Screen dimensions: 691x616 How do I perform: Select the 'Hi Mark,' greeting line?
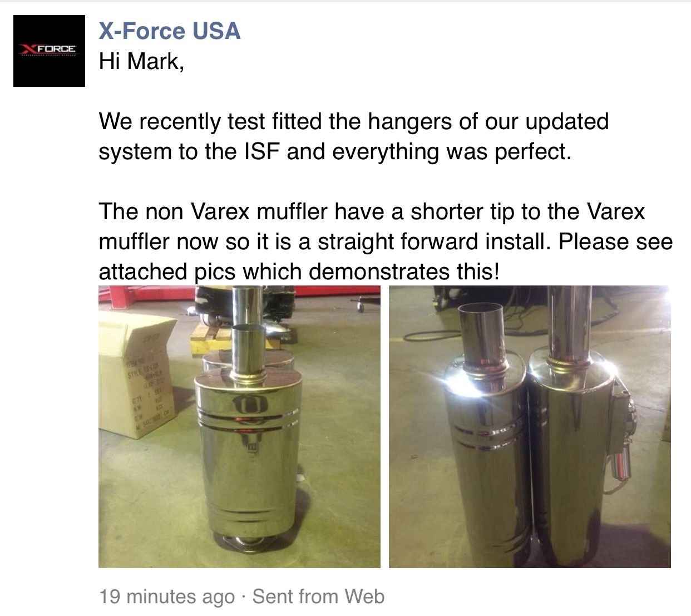click(141, 62)
